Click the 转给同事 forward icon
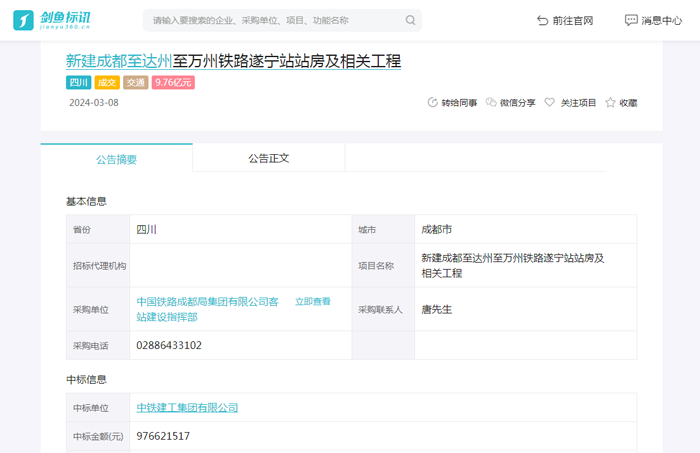700x453 pixels. tap(433, 102)
